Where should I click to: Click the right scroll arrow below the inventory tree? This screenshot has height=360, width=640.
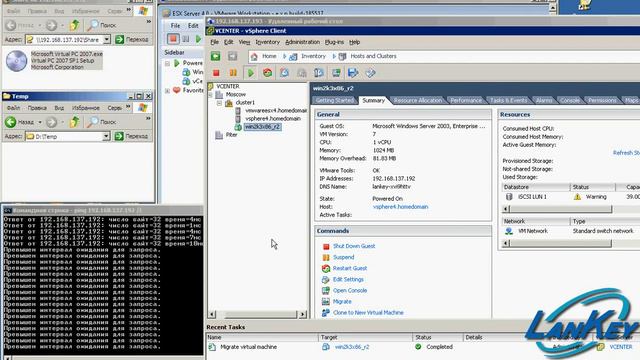302,314
